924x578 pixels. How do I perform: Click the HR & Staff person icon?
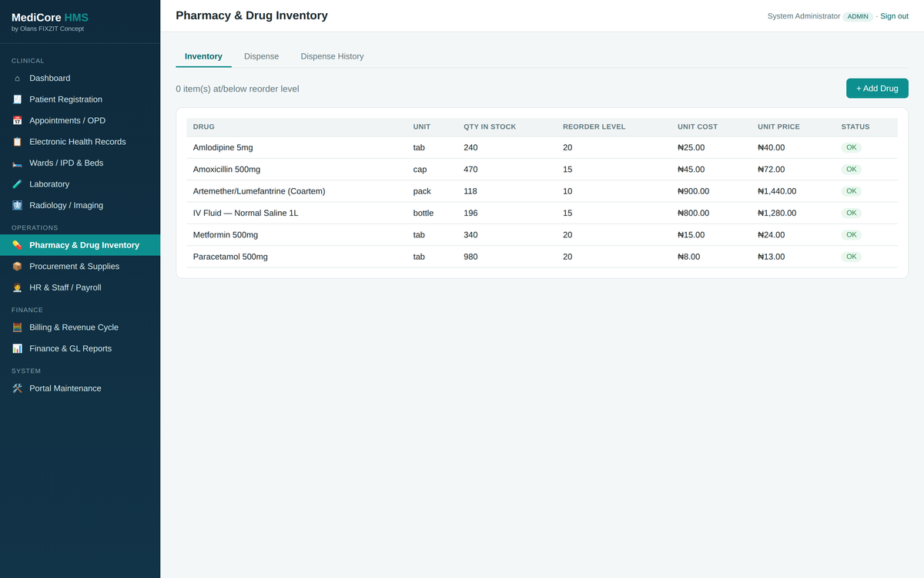tap(17, 287)
